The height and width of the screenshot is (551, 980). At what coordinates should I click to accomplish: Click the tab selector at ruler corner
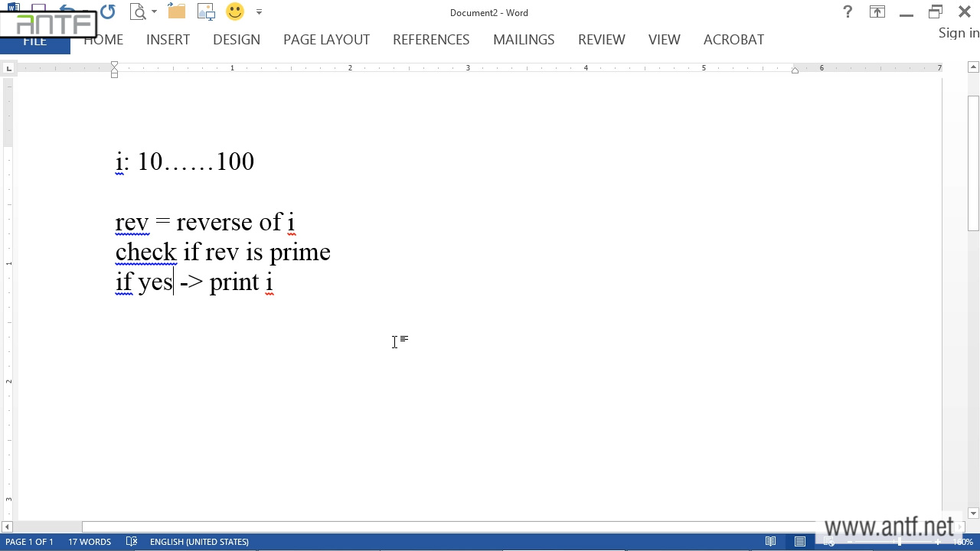[x=8, y=69]
